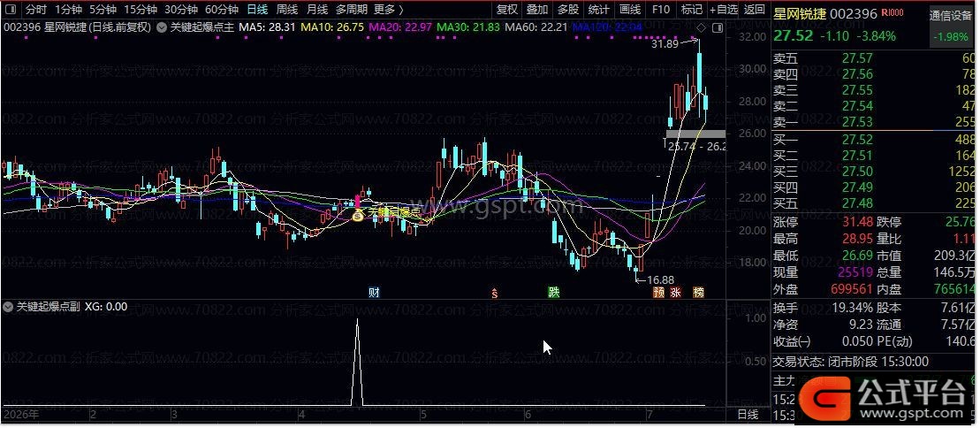Image resolution: width=980 pixels, height=428 pixels.
Task: Click the money bag 关键起爆点 signal icon
Action: point(358,215)
